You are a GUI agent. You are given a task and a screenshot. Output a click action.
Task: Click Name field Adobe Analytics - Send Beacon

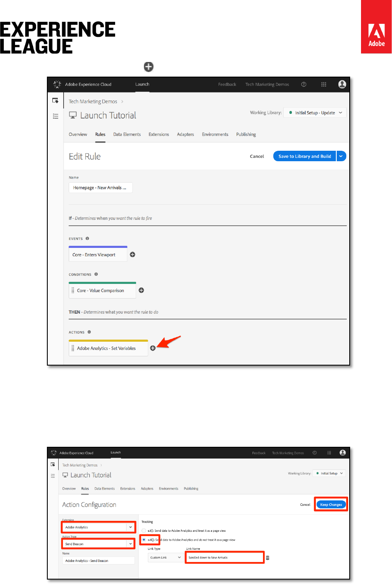click(x=98, y=561)
